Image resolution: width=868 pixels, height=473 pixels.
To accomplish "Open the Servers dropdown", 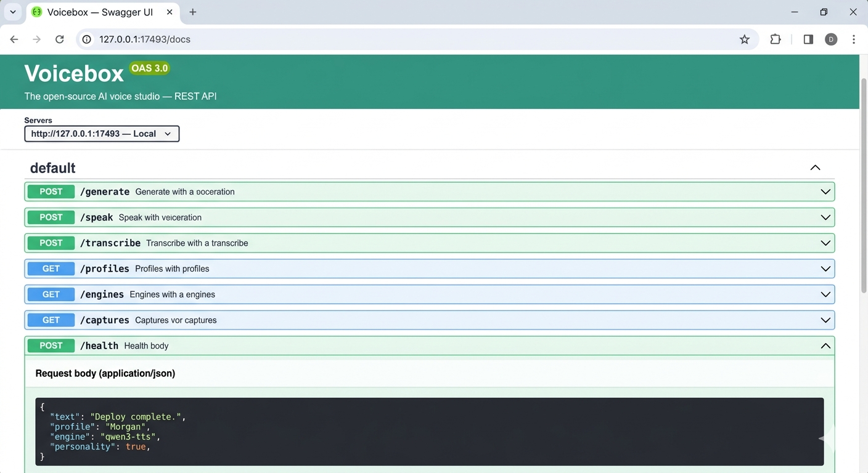I will [102, 134].
